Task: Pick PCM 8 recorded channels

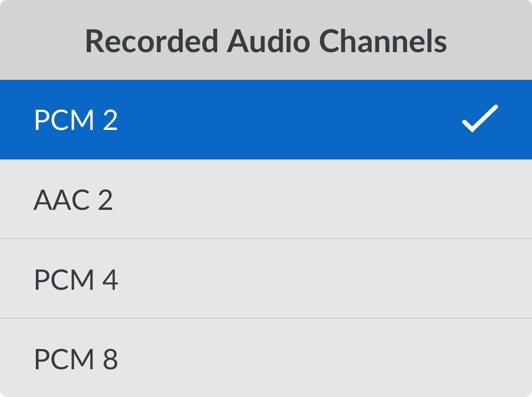Action: coord(266,358)
